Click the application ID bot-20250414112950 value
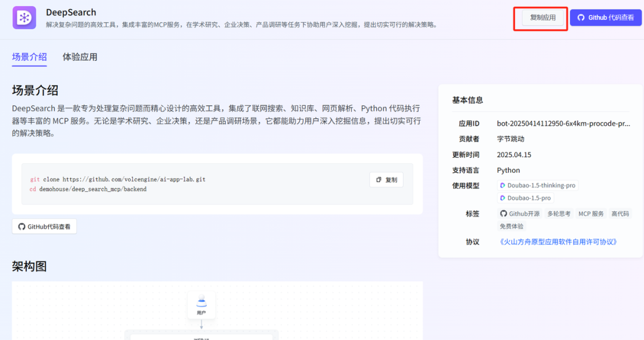This screenshot has width=644, height=340. (x=563, y=123)
